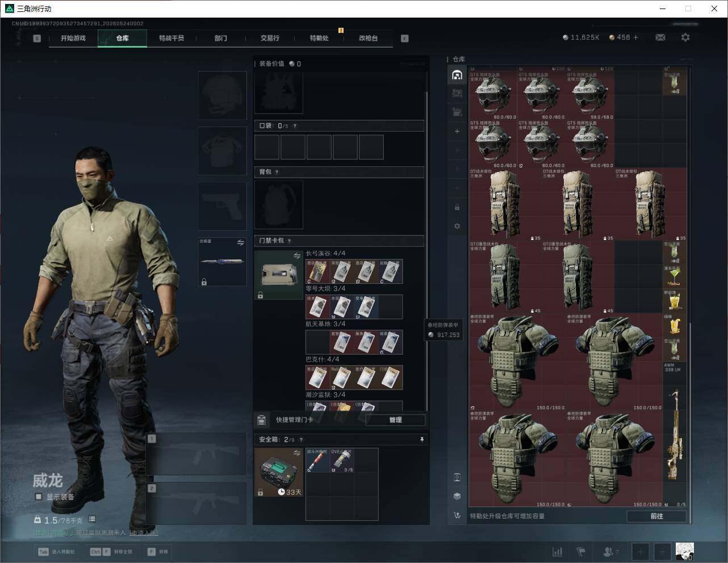This screenshot has width=728, height=563.
Task: Click the 长弓溪谷: 4/4 card row label
Action: [x=325, y=254]
